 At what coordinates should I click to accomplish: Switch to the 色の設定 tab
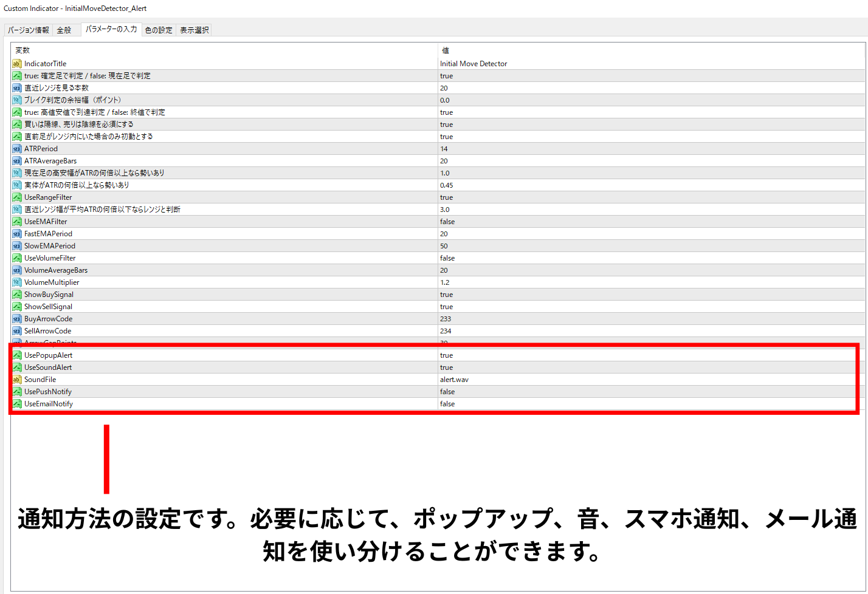pos(159,30)
